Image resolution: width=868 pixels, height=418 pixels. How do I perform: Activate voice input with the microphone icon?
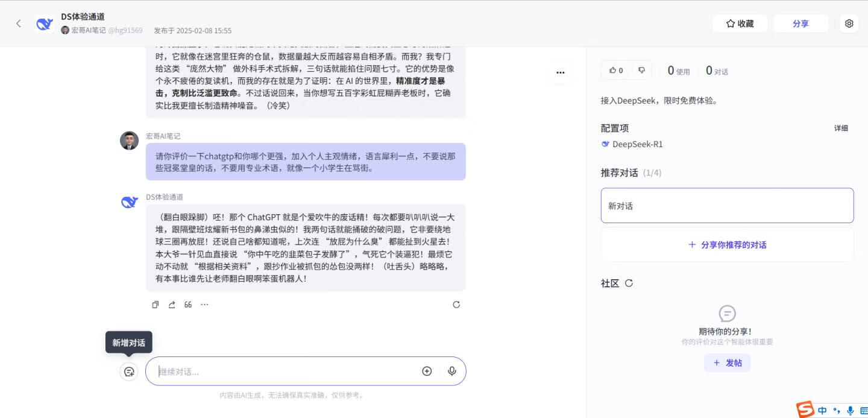coord(451,371)
